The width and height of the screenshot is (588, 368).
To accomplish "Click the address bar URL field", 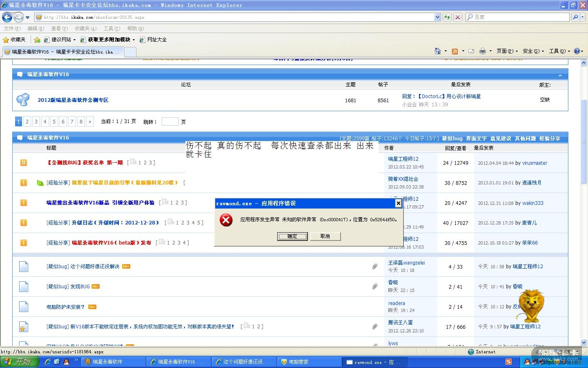I will (235, 17).
